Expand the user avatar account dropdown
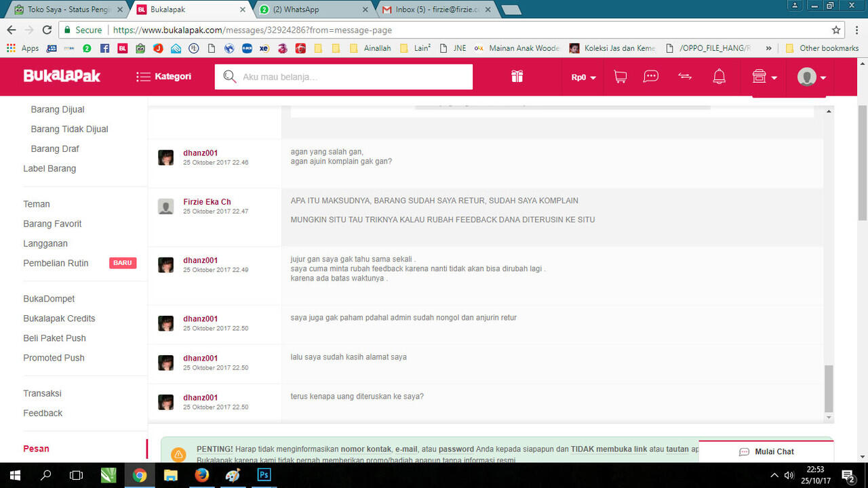The width and height of the screenshot is (868, 488). pyautogui.click(x=812, y=77)
